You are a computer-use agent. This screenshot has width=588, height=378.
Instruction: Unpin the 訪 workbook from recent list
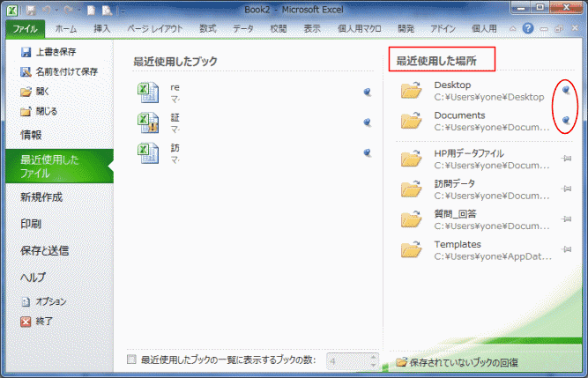click(x=367, y=152)
